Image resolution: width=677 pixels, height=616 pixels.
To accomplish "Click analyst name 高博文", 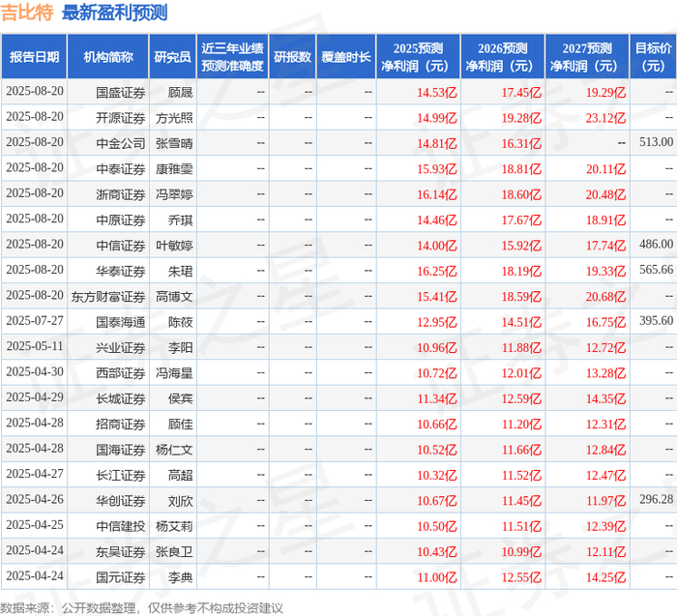I will coord(174,297).
